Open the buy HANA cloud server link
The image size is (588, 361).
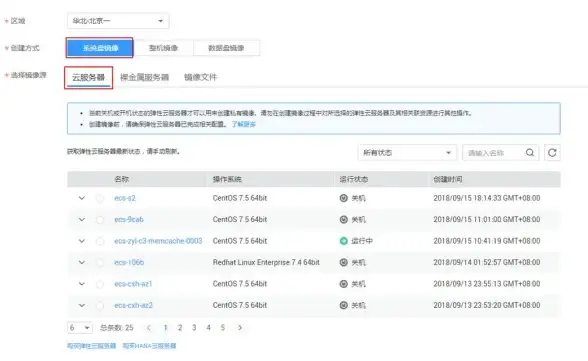click(149, 346)
